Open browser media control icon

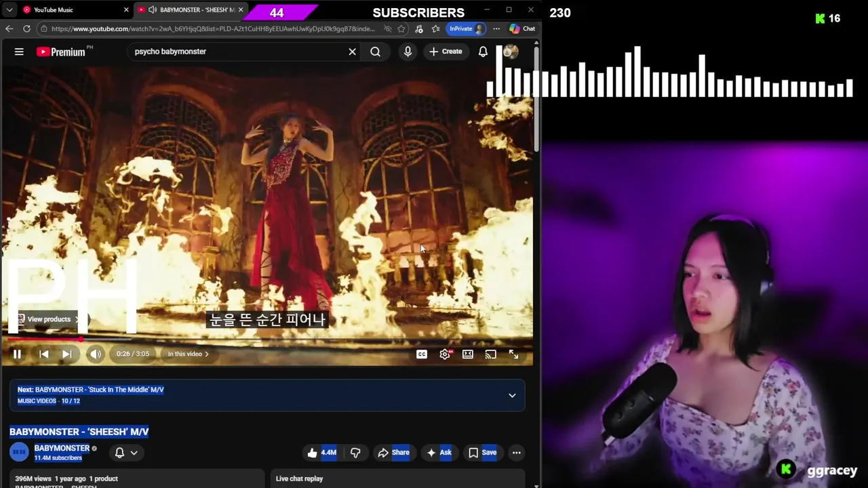(419, 28)
